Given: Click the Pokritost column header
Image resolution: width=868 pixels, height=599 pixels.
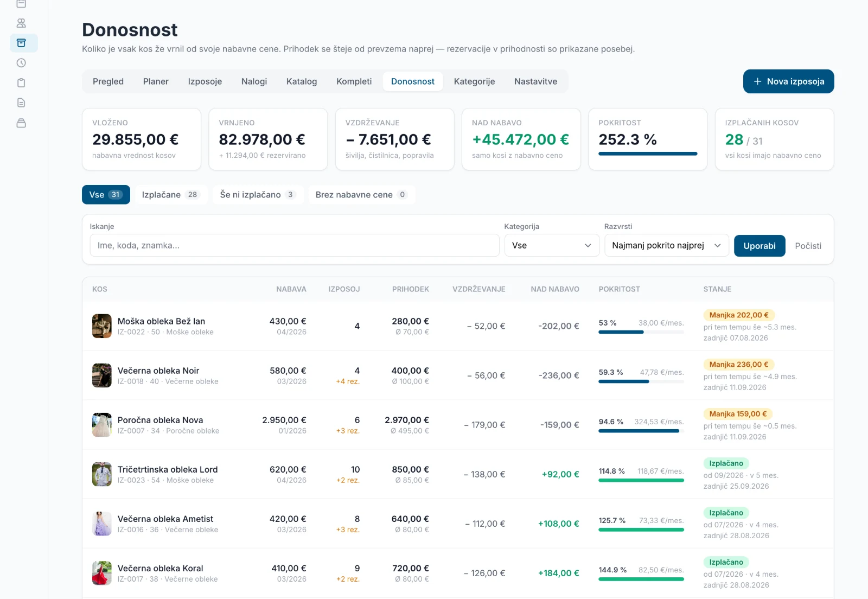Looking at the screenshot, I should click(619, 289).
